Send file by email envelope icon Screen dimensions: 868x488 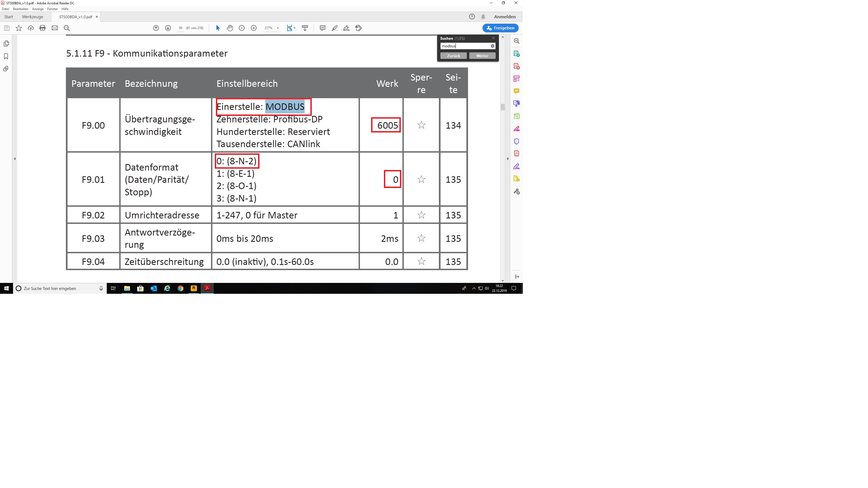point(54,28)
